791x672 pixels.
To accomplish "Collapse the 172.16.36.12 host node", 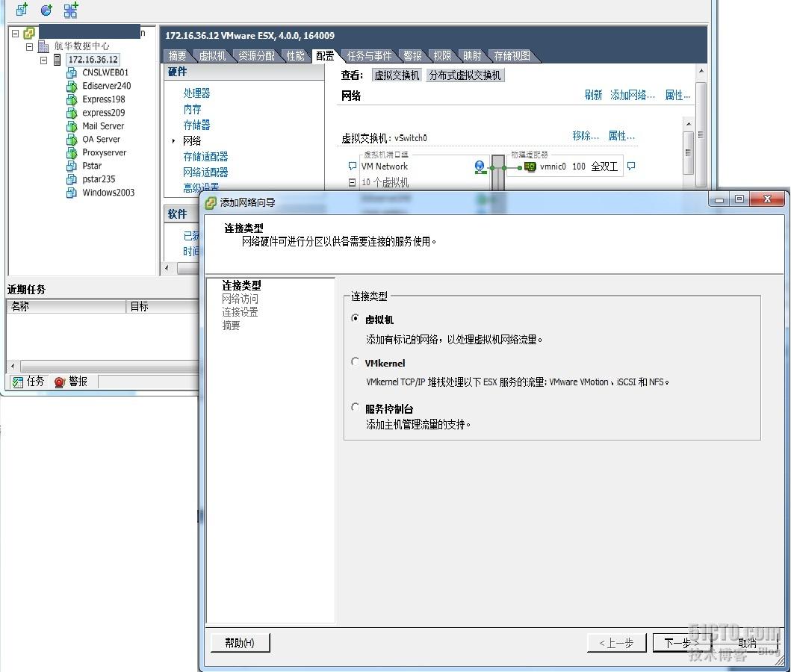I will tap(44, 60).
